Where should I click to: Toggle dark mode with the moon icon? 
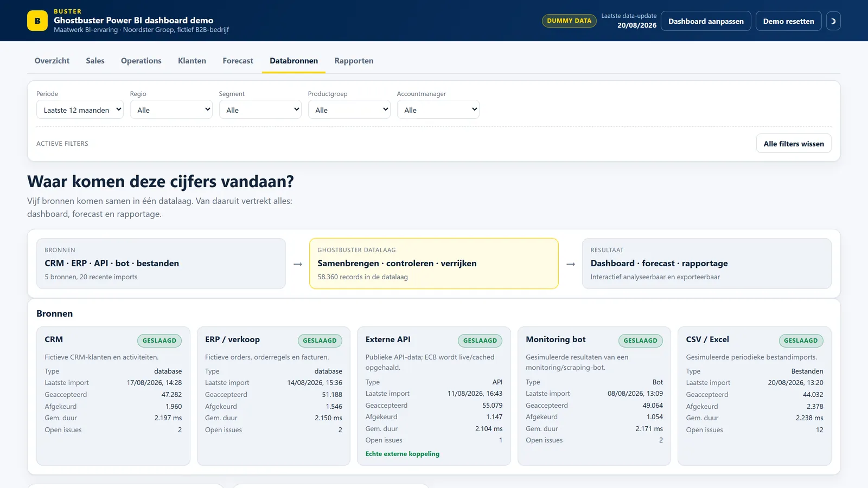point(833,21)
